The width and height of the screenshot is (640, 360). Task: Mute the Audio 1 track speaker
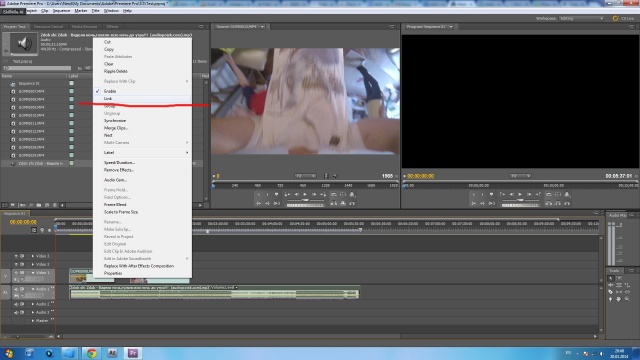[x=16, y=289]
